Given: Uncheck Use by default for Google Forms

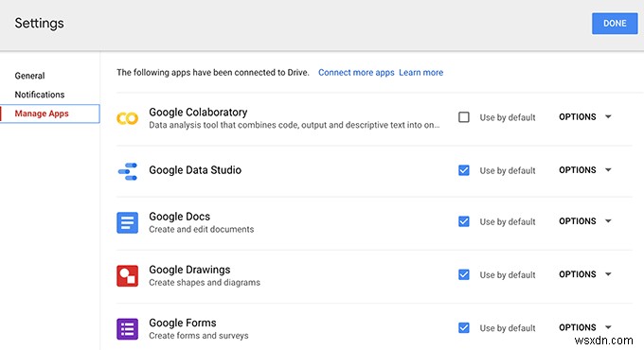Looking at the screenshot, I should pyautogui.click(x=464, y=327).
